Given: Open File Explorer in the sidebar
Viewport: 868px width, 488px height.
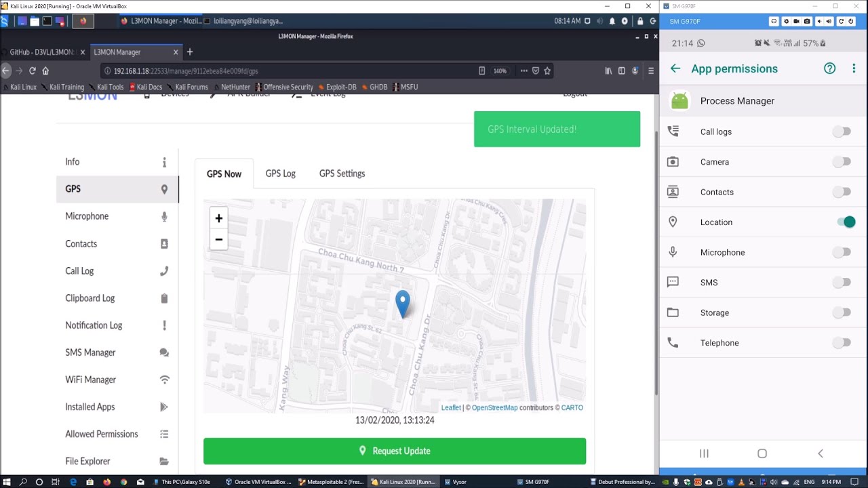Looking at the screenshot, I should tap(117, 461).
